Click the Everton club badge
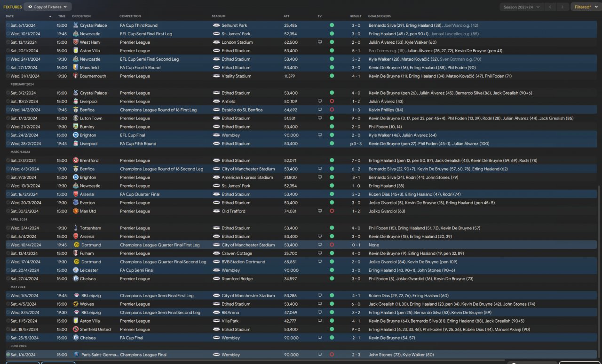Viewport: 602px width, 364px height. coord(76,203)
